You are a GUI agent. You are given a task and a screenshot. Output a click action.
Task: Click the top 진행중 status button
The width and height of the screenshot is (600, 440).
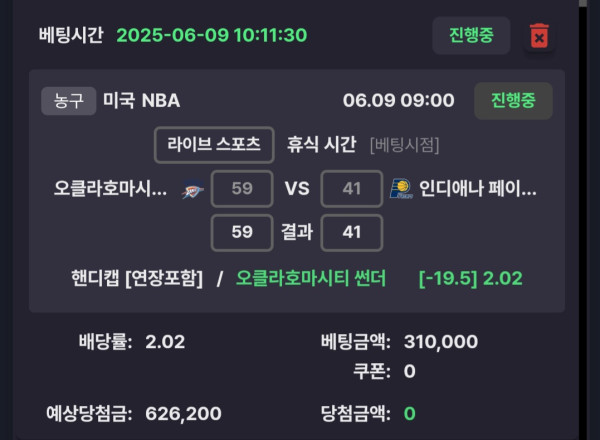click(471, 36)
